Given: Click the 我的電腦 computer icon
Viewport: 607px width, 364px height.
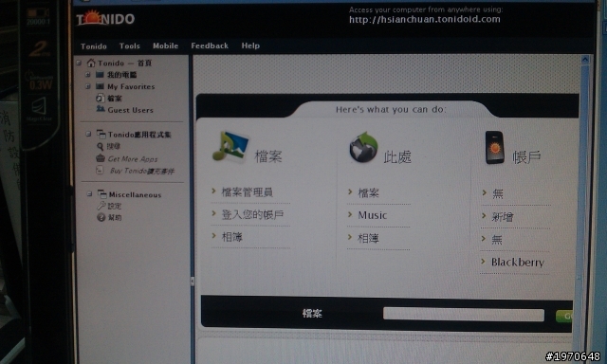Looking at the screenshot, I should point(100,74).
